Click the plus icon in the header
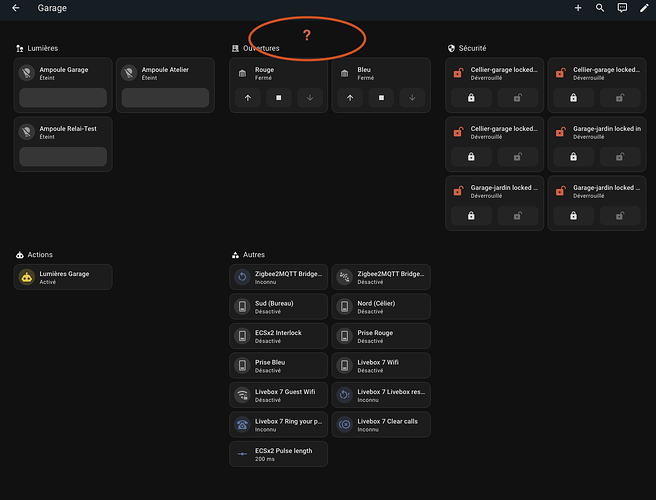Image resolution: width=656 pixels, height=500 pixels. (x=578, y=8)
